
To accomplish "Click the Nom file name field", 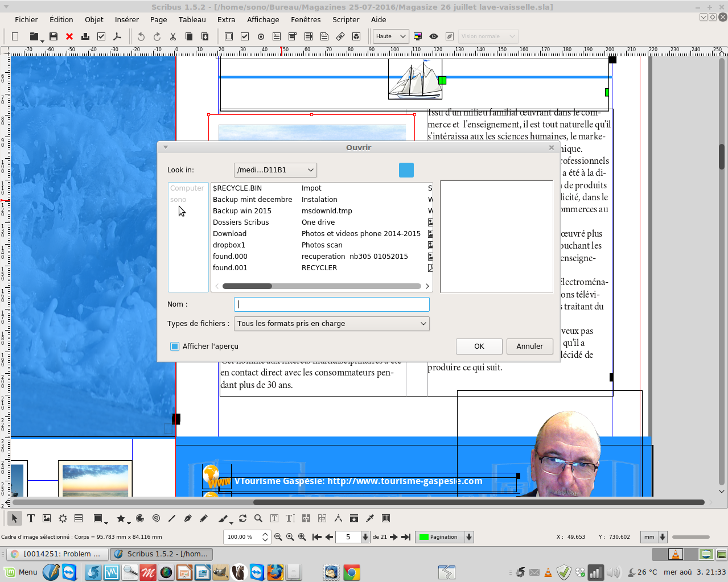I will tap(331, 304).
